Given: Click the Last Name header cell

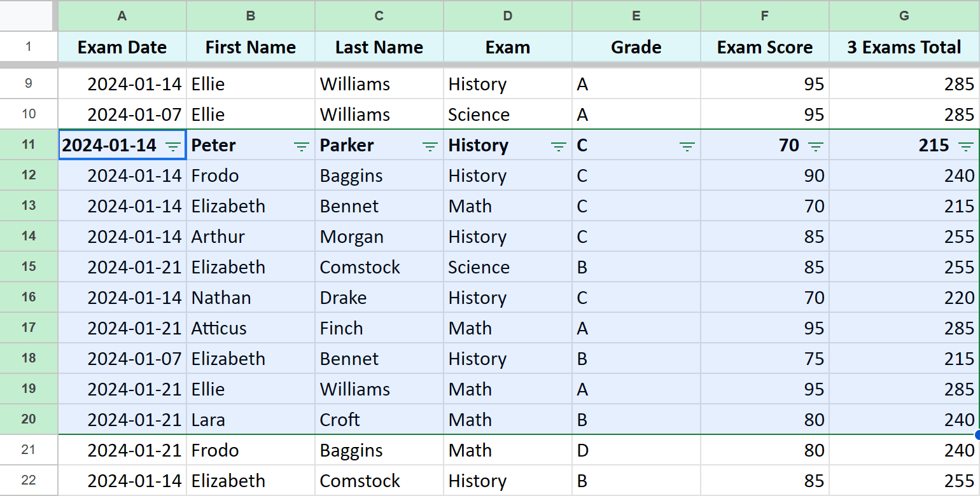Looking at the screenshot, I should (x=379, y=47).
